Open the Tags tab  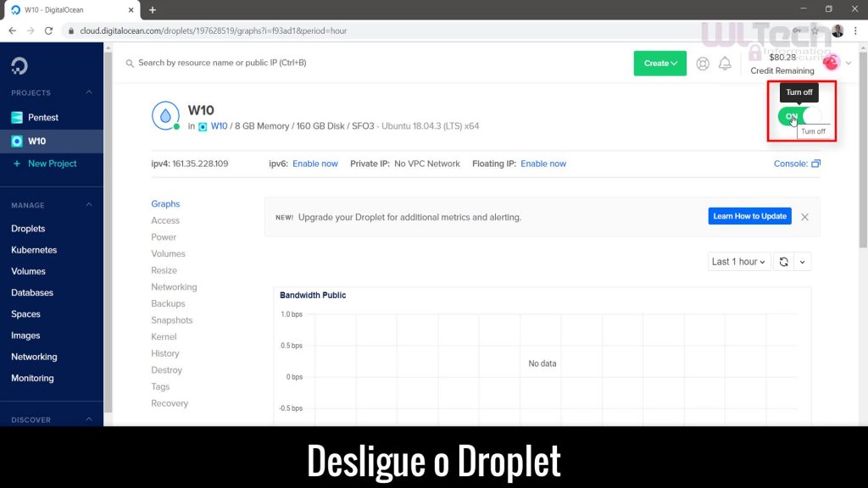(x=160, y=386)
